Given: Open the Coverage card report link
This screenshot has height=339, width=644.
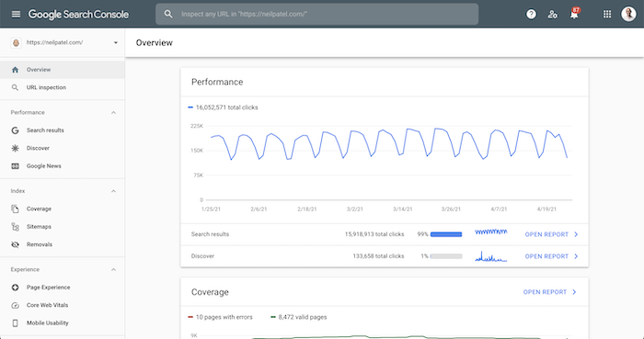Looking at the screenshot, I should click(x=545, y=292).
